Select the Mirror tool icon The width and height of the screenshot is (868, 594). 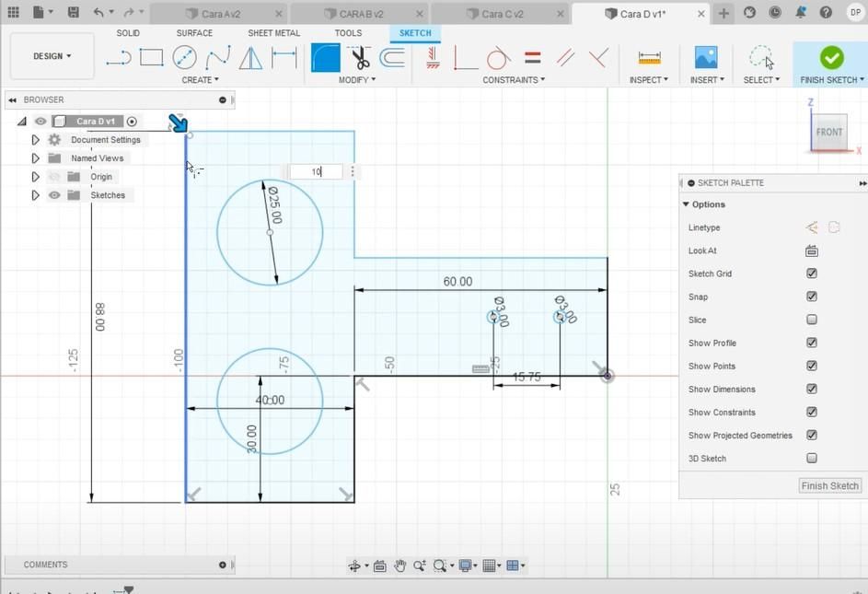pos(250,58)
